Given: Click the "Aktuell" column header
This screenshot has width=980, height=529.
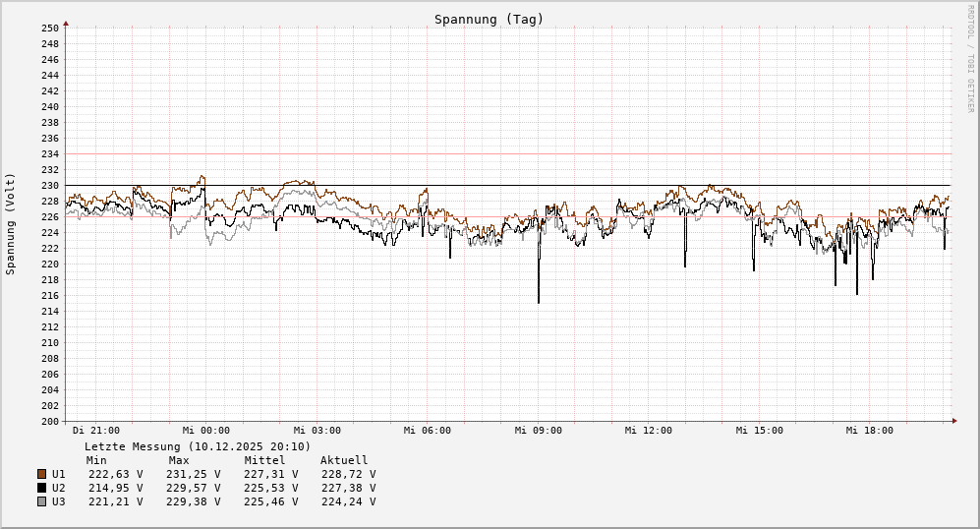Looking at the screenshot, I should coord(344,460).
